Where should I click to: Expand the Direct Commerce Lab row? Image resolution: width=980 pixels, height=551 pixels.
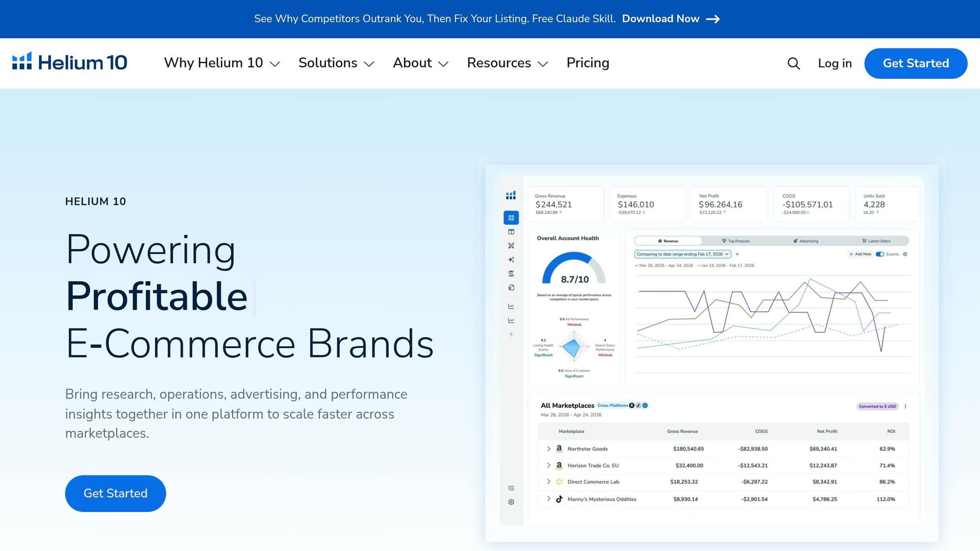[x=548, y=482]
